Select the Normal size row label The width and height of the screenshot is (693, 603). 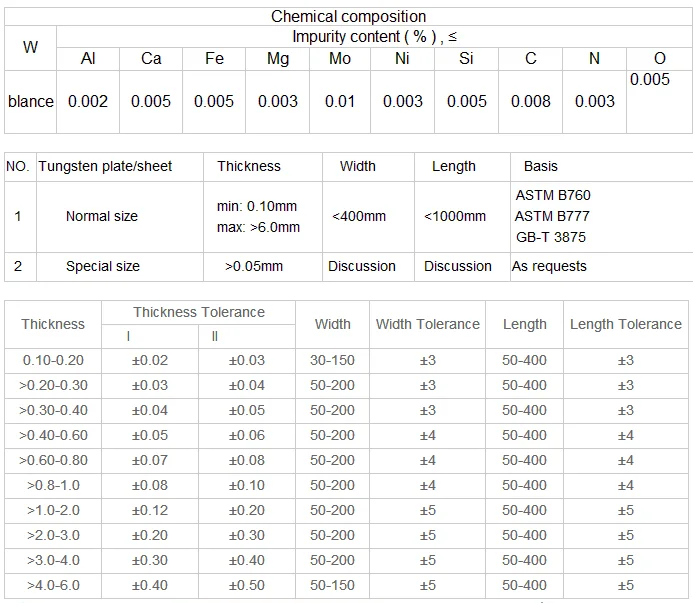tap(102, 216)
